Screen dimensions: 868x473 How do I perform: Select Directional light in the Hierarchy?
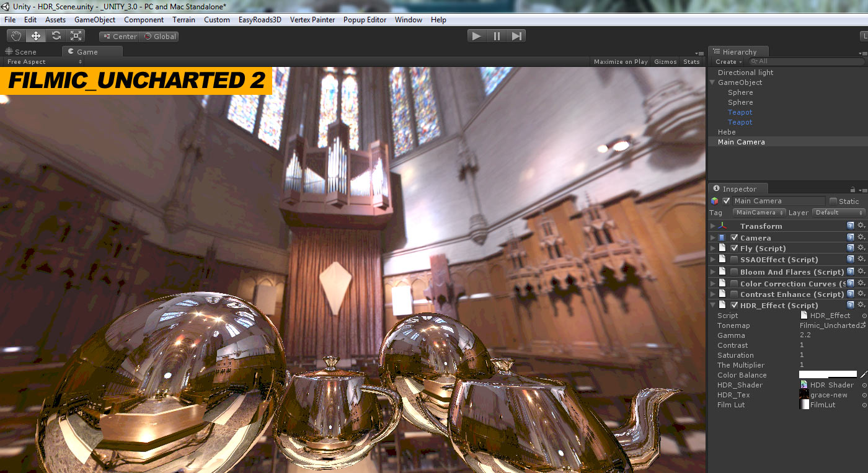[745, 73]
